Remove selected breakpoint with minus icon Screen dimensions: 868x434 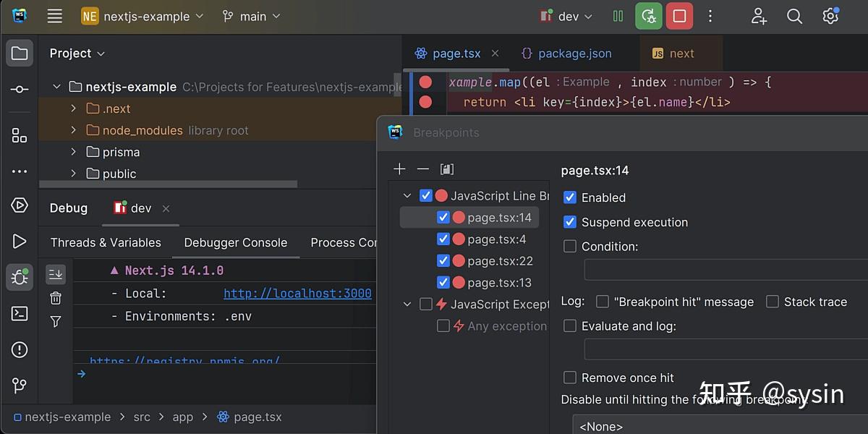coord(423,169)
